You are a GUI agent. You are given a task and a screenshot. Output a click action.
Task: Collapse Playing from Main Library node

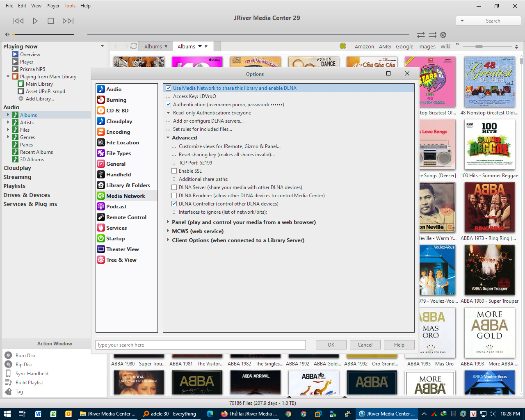click(8, 77)
